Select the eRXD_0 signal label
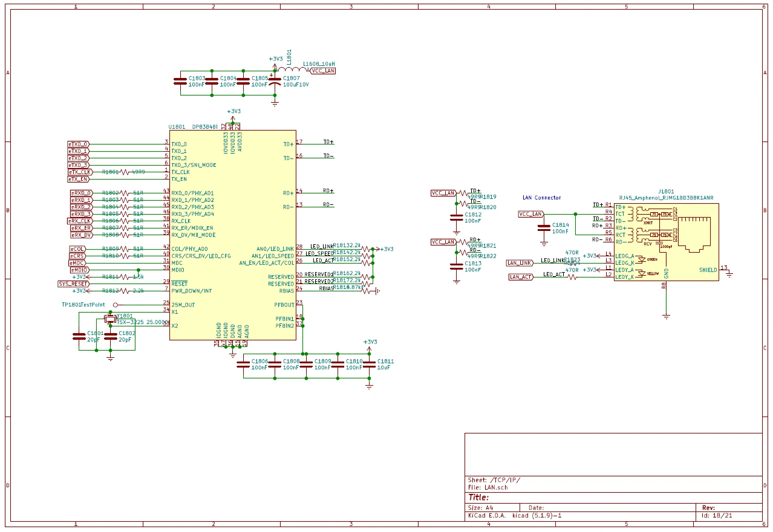Viewport: 773px width, 532px height. tap(82, 193)
